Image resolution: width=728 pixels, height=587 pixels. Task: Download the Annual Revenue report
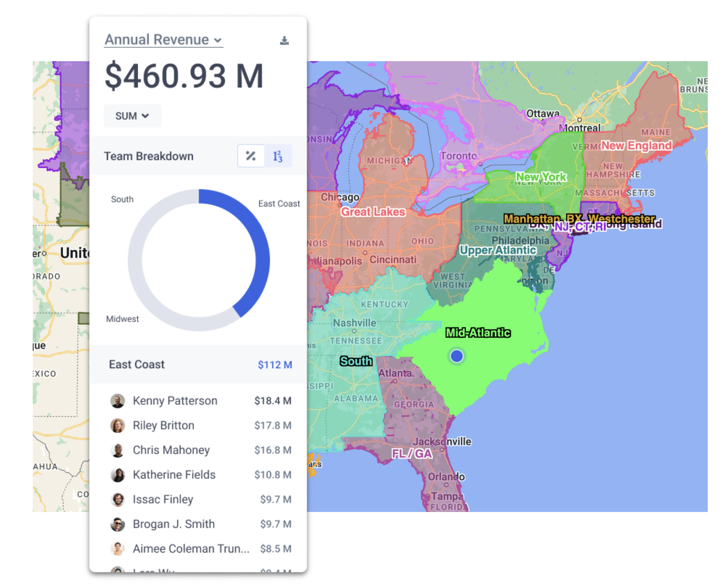tap(284, 41)
